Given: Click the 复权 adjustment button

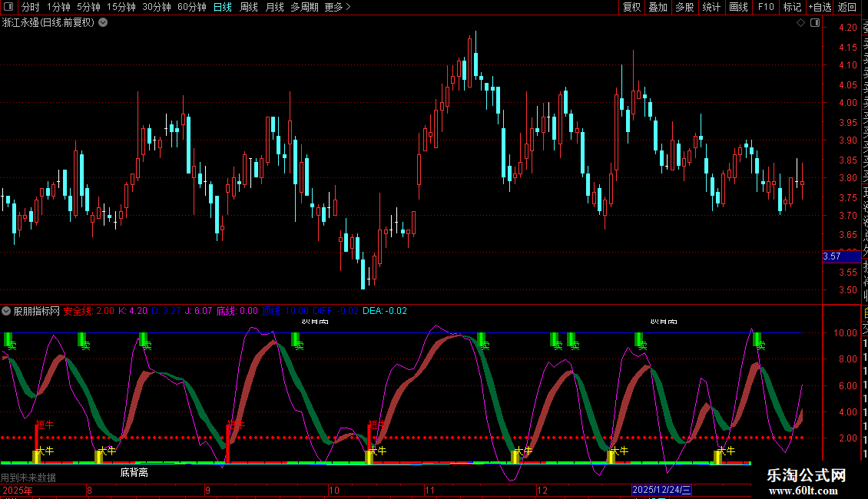Looking at the screenshot, I should pyautogui.click(x=631, y=7).
